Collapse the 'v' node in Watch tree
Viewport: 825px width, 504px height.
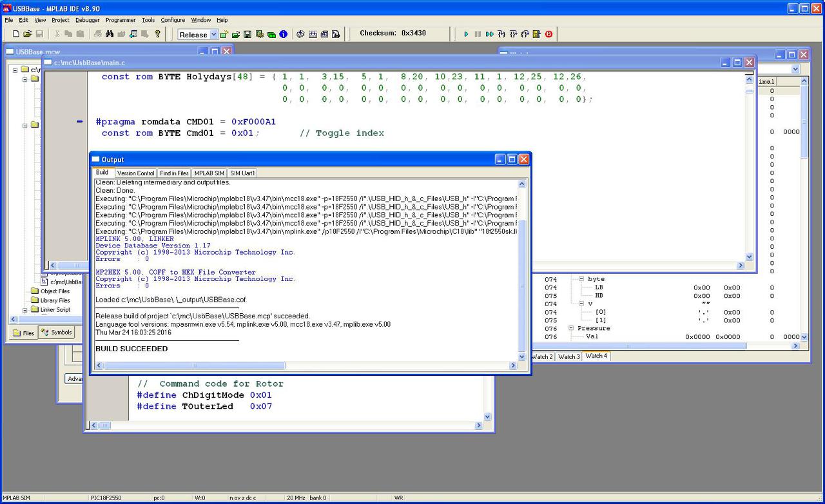point(581,304)
